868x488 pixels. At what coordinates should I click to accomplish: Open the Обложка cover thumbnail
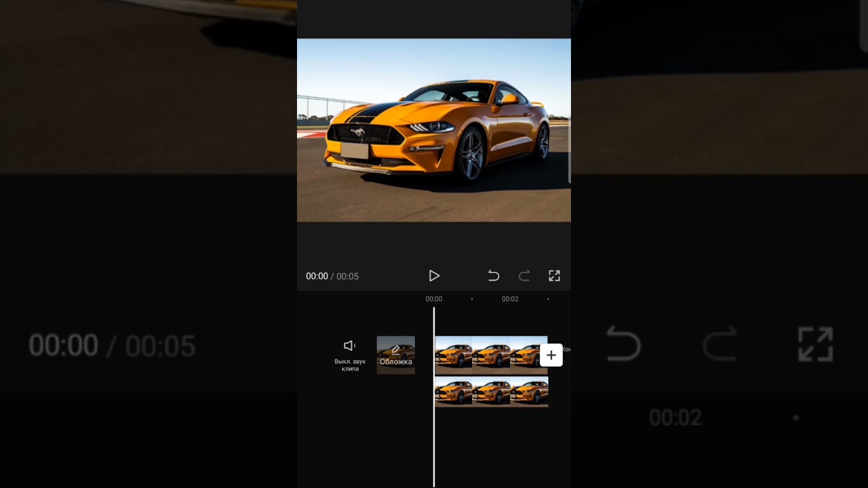pyautogui.click(x=396, y=355)
